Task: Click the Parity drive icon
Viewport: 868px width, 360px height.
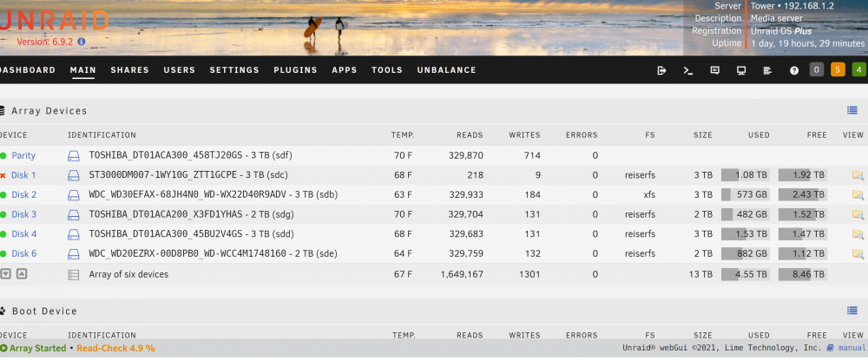Action: [74, 155]
